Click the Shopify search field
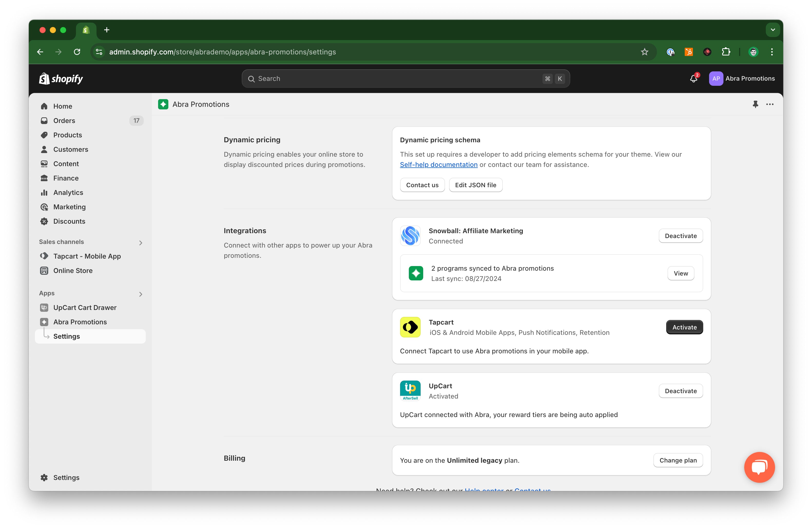This screenshot has width=812, height=529. click(x=406, y=79)
